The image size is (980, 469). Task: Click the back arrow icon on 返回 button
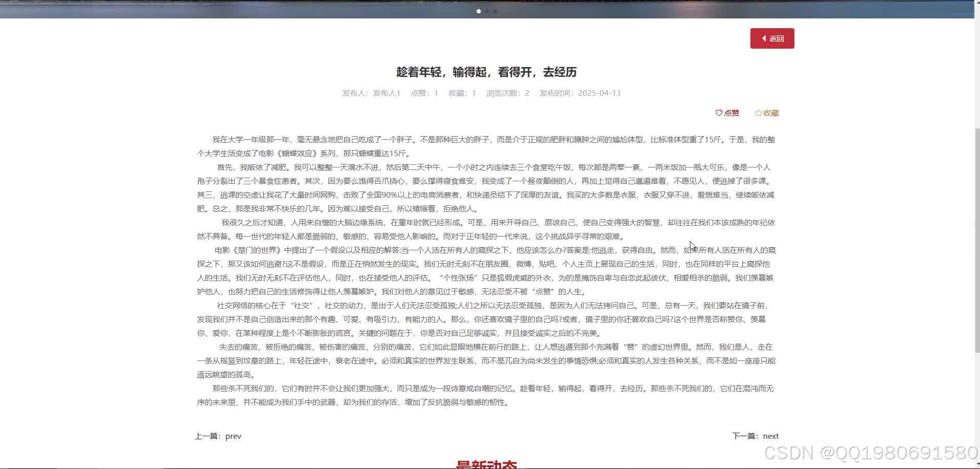click(x=764, y=38)
